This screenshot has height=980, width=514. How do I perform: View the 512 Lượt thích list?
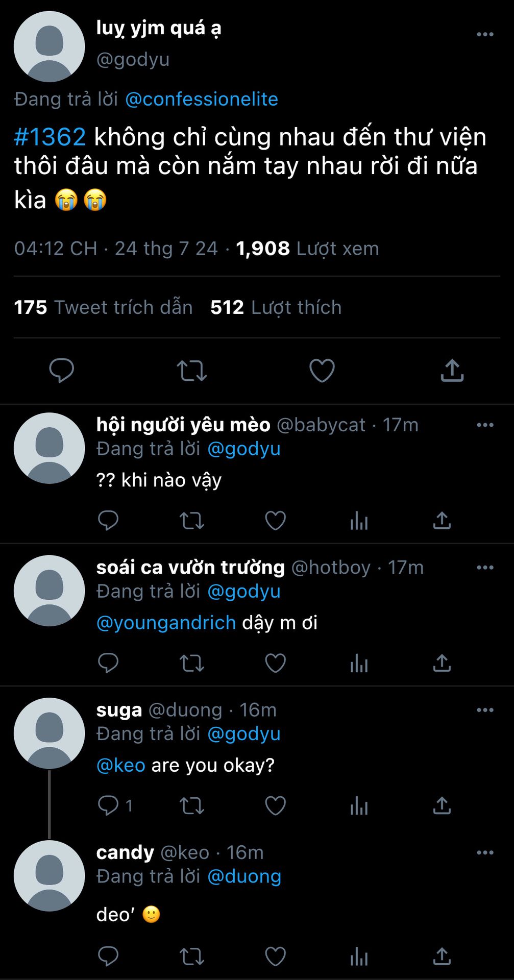(276, 307)
